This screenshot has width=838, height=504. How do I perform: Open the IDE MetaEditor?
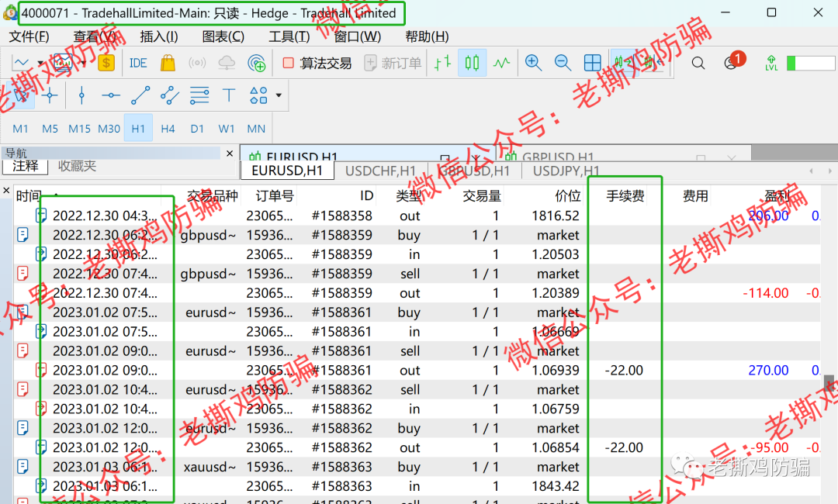138,63
